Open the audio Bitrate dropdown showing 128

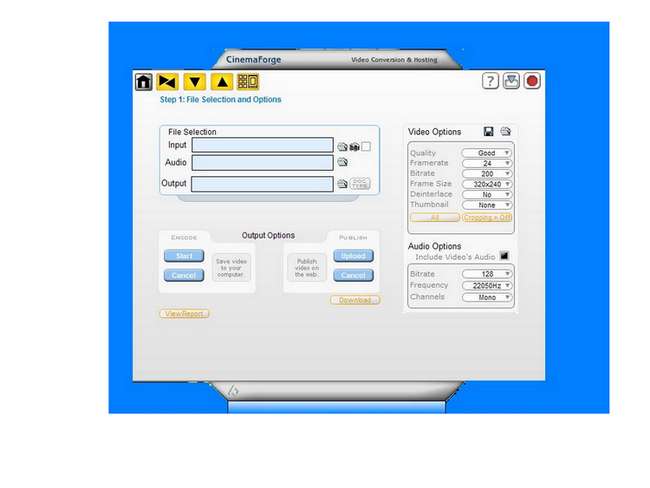click(487, 274)
